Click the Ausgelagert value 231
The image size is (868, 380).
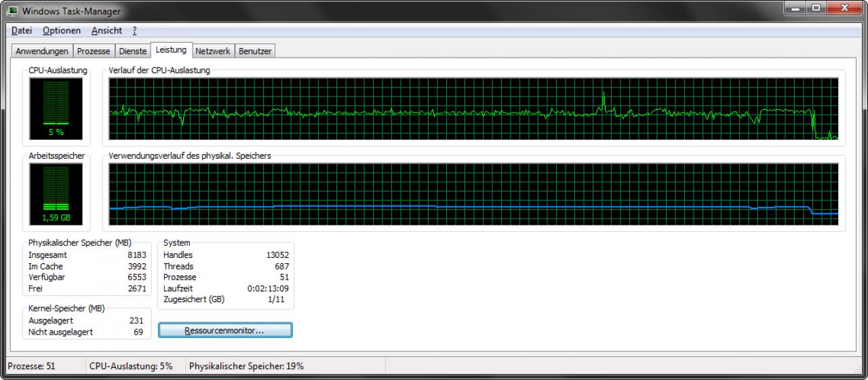(136, 320)
